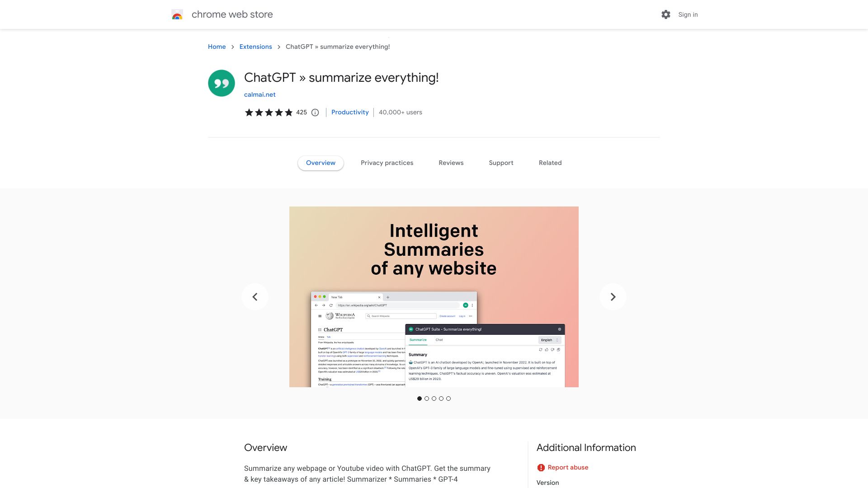Screen dimensions: 868x488
Task: Click the previous arrow in slideshow
Action: (x=255, y=296)
